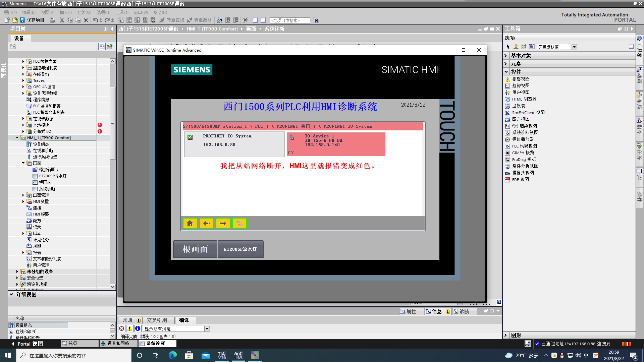Select 系统诊断视图 control in toolbox

pyautogui.click(x=525, y=132)
